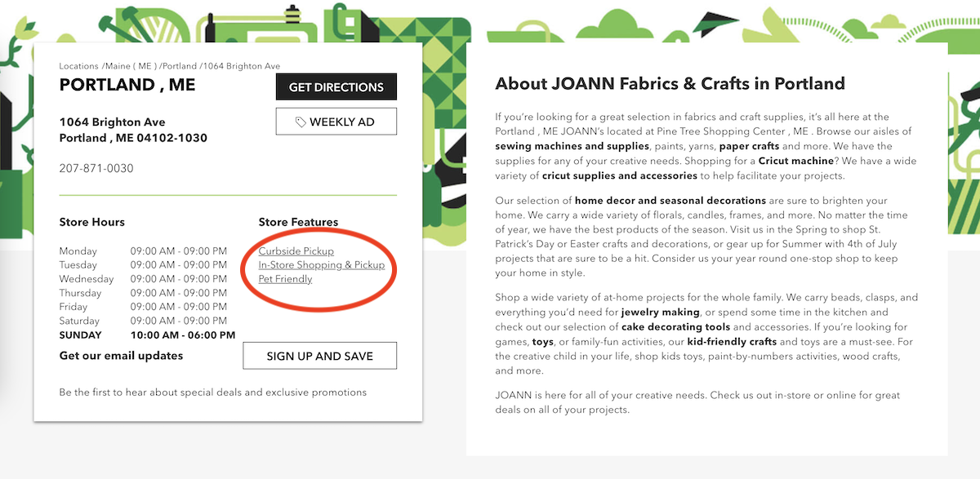Click In-Store Shopping & Pickup link
This screenshot has width=980, height=479.
(x=321, y=265)
